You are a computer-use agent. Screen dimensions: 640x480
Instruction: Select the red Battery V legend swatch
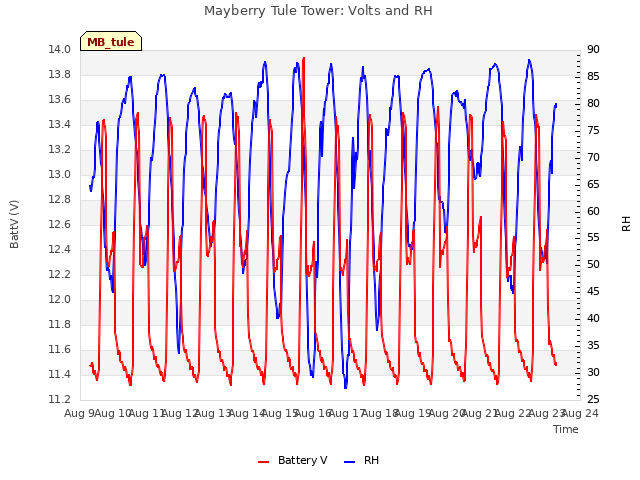[x=264, y=462]
